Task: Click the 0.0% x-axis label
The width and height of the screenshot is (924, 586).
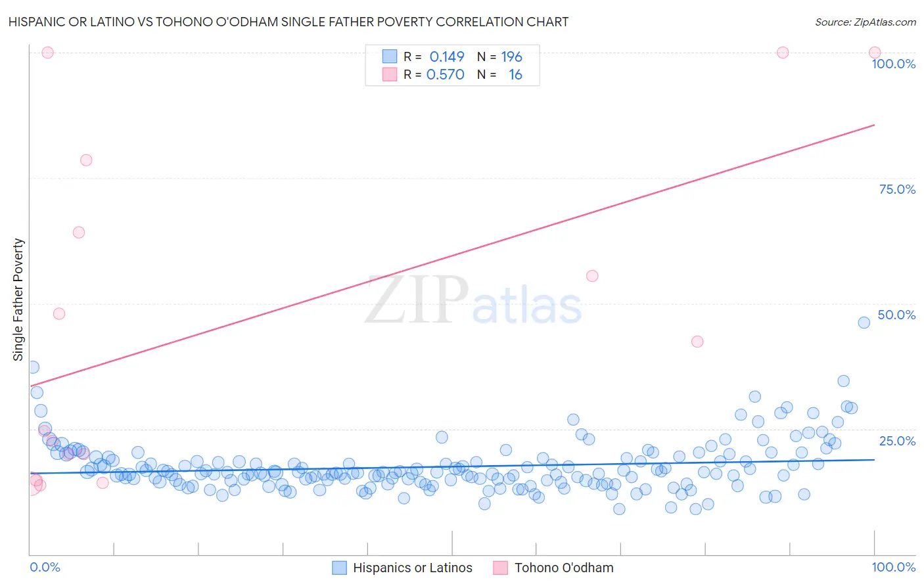Action: [45, 567]
